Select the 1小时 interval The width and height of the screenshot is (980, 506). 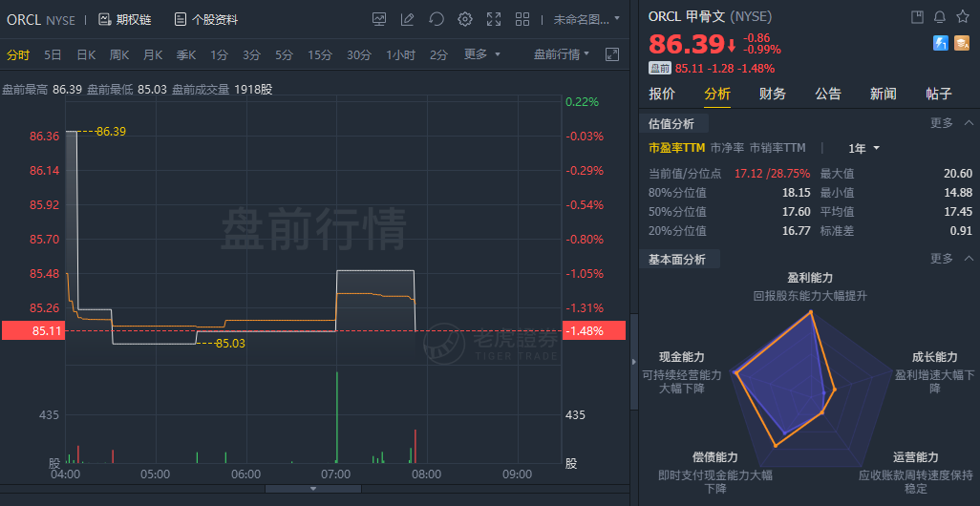[x=400, y=55]
